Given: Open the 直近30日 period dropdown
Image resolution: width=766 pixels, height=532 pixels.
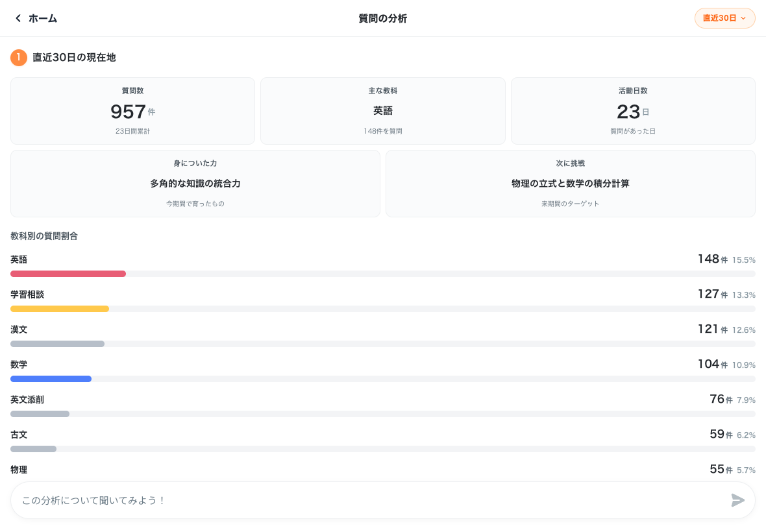Looking at the screenshot, I should point(724,18).
